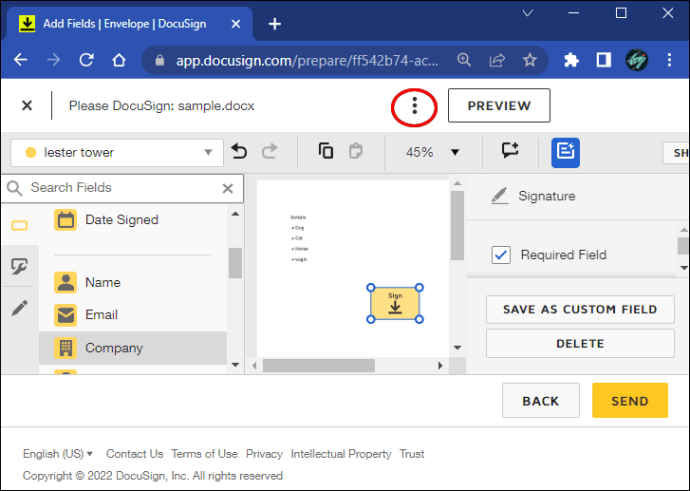Viewport: 690px width, 491px height.
Task: Paste the copied field
Action: [356, 151]
